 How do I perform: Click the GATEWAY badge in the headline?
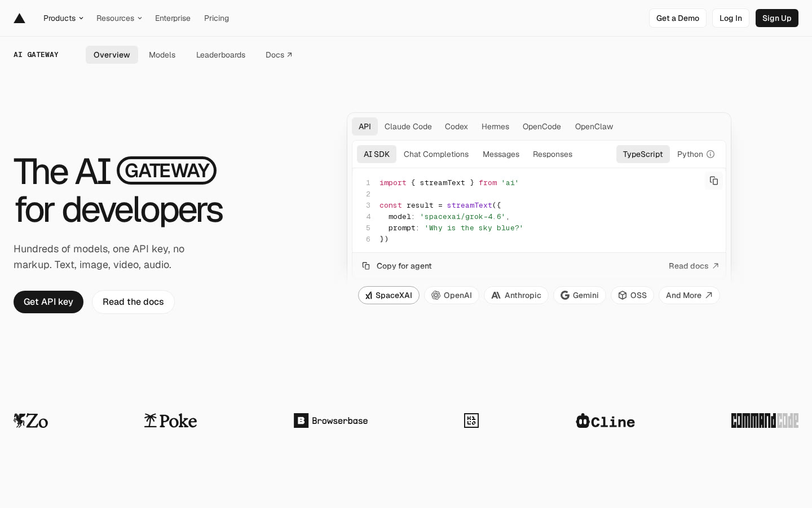tap(167, 170)
